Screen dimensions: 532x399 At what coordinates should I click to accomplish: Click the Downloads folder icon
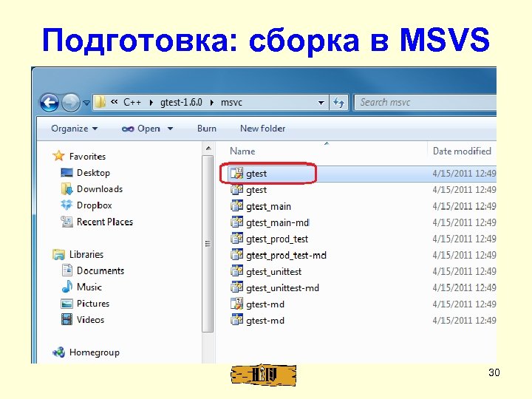point(66,189)
